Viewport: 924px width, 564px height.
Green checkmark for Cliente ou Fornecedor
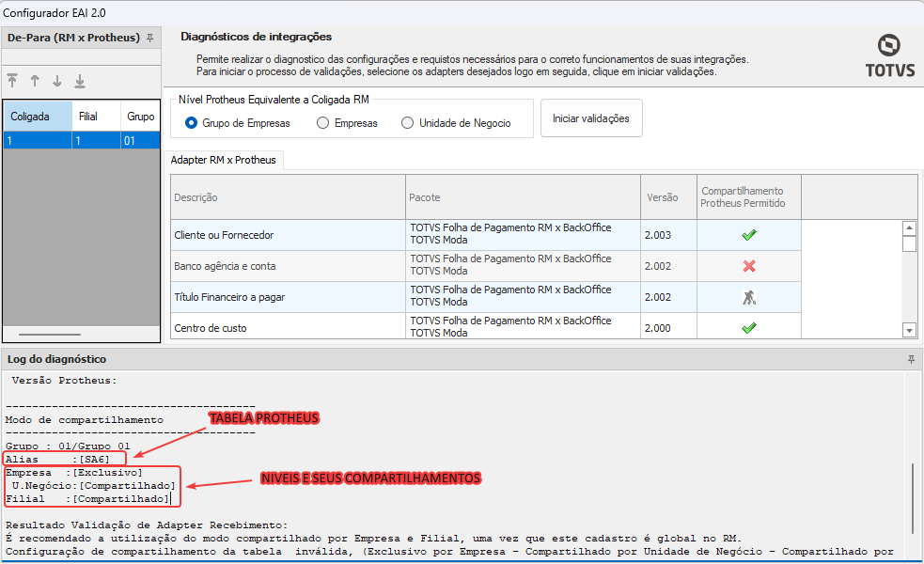[748, 235]
